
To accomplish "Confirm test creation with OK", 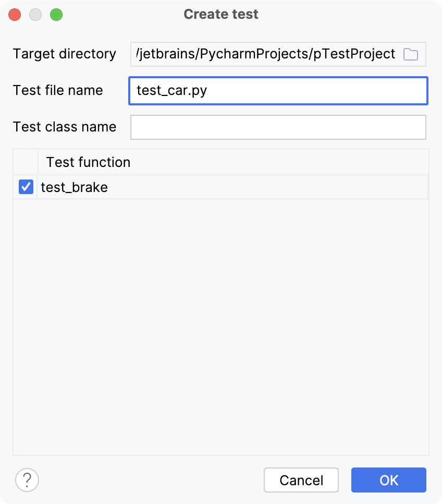I will (x=388, y=480).
